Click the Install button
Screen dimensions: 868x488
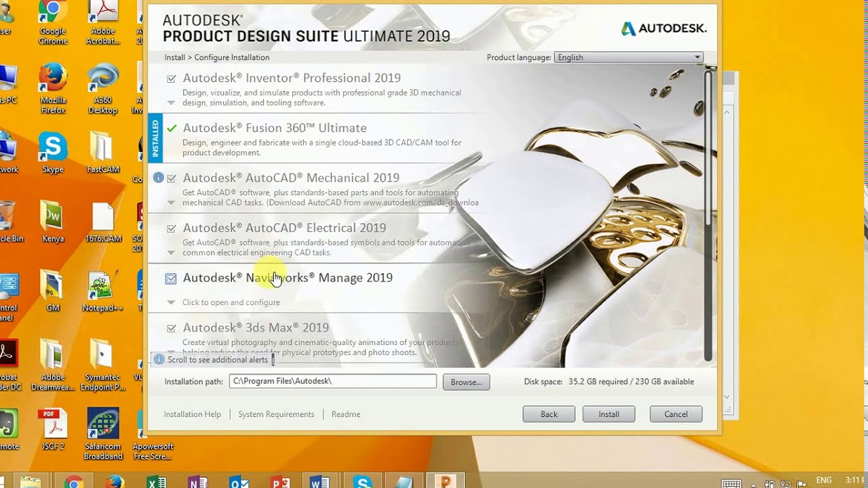click(x=608, y=414)
